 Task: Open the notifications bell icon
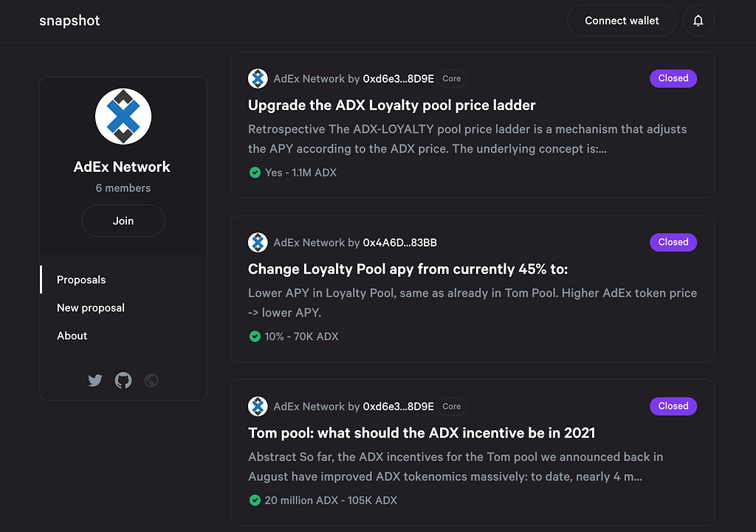[698, 21]
